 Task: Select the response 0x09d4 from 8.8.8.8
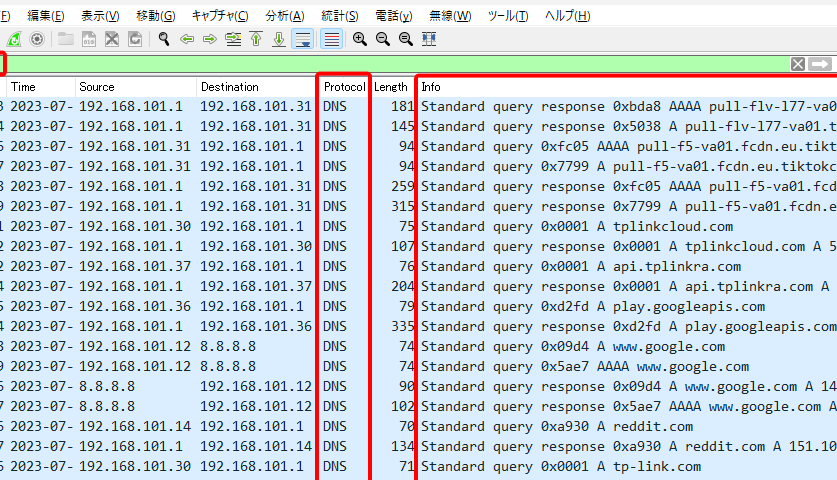tap(418, 387)
